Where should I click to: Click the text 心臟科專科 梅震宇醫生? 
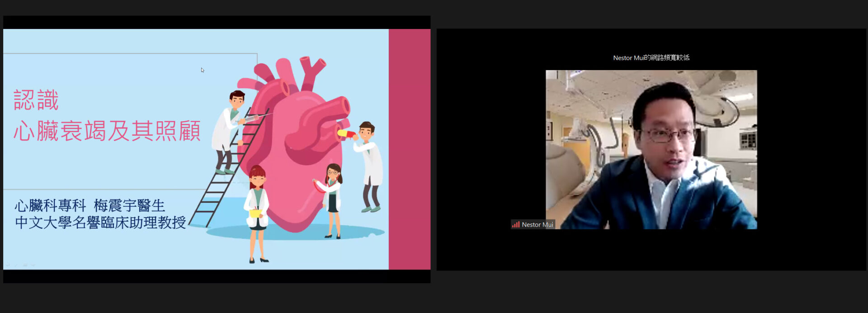[90, 206]
